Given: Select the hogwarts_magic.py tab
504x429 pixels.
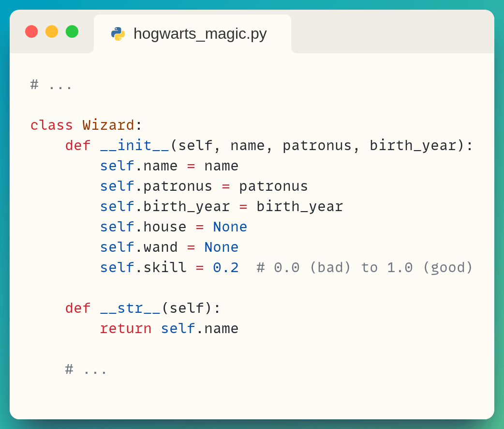Looking at the screenshot, I should pyautogui.click(x=193, y=34).
